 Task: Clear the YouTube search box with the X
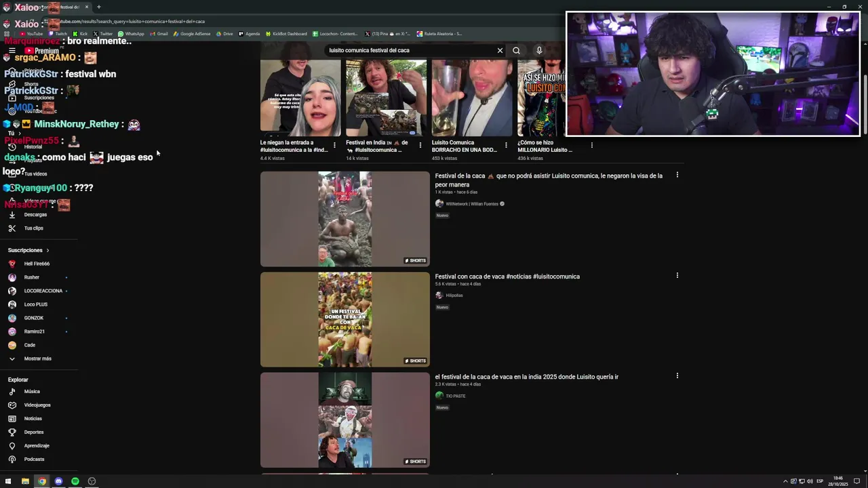(500, 50)
